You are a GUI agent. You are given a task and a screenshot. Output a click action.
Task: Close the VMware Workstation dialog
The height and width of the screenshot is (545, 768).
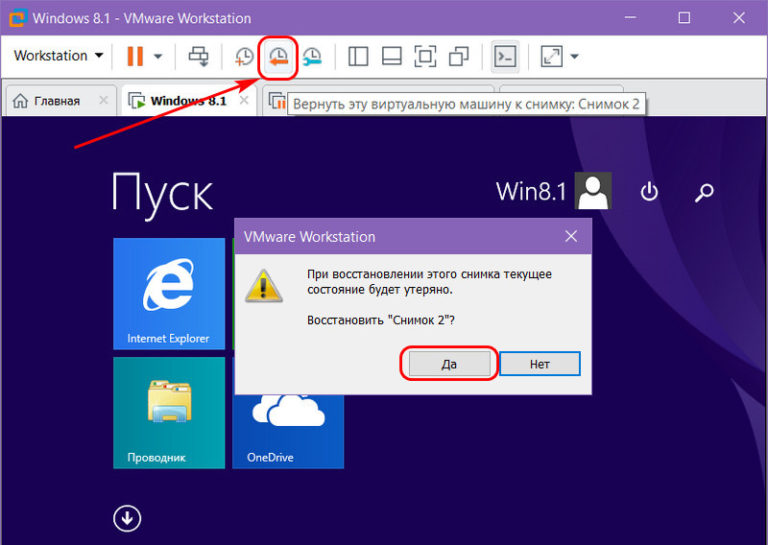pyautogui.click(x=571, y=237)
